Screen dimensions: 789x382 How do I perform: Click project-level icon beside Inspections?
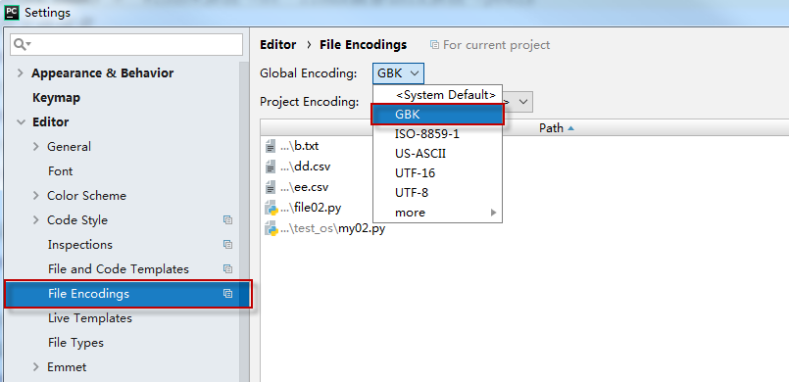click(228, 245)
